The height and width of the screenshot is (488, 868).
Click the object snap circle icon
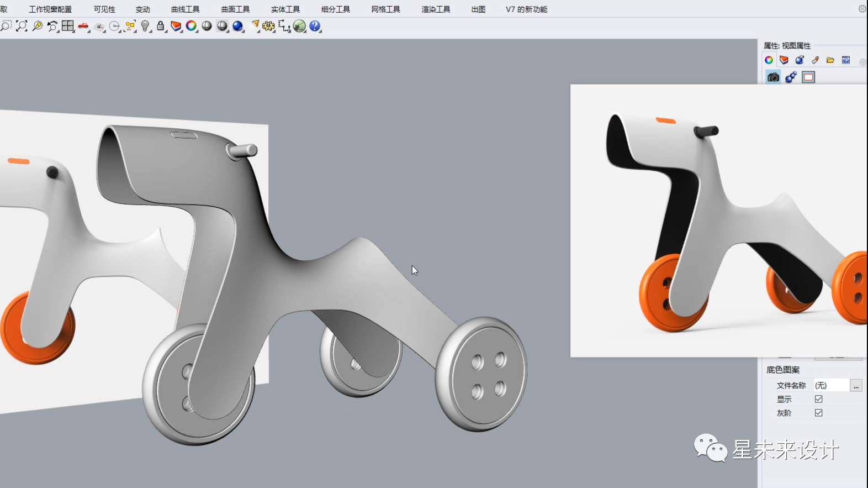click(x=115, y=26)
